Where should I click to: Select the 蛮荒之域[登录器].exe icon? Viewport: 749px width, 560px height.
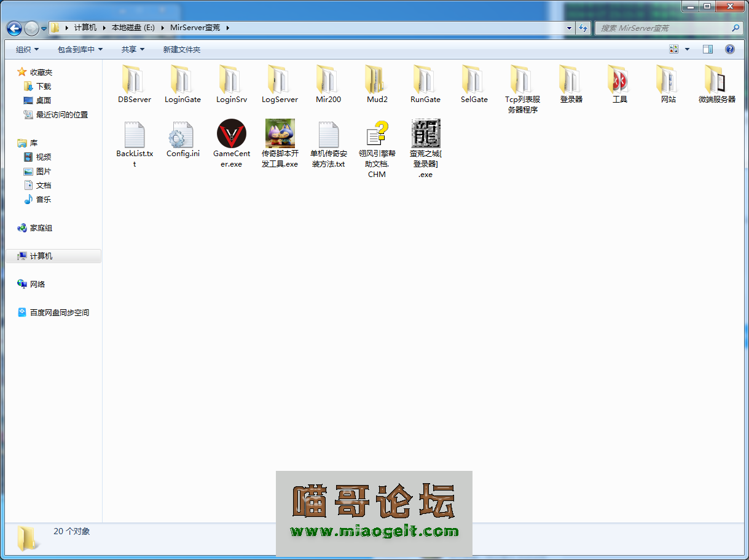coord(425,133)
